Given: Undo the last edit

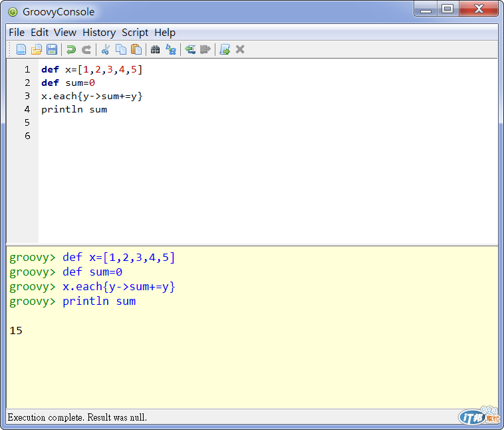Looking at the screenshot, I should point(71,49).
